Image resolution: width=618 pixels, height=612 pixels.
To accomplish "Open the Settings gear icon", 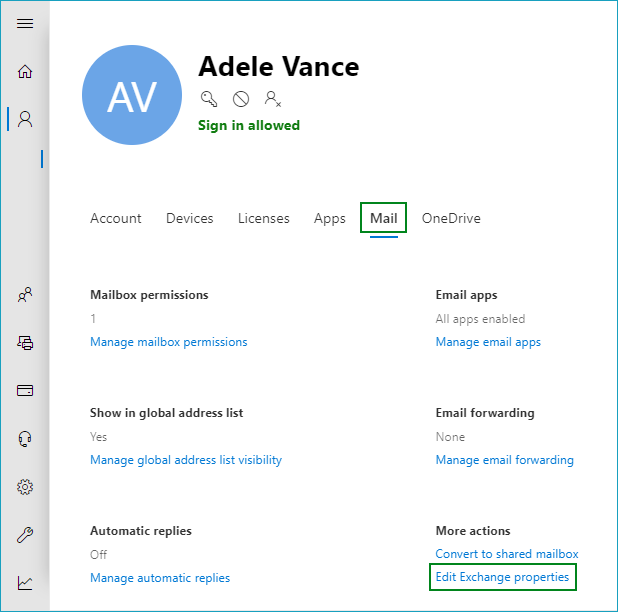I will 25,487.
